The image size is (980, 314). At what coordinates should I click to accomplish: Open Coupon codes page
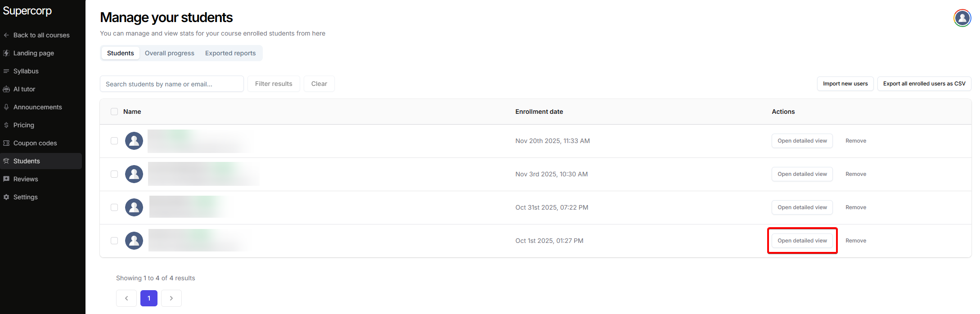35,143
